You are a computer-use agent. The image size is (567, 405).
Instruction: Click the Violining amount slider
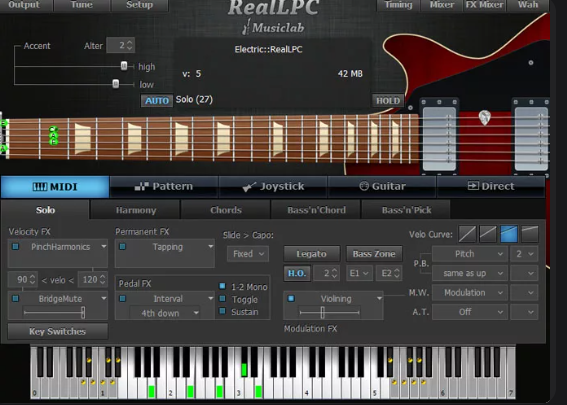click(x=329, y=312)
